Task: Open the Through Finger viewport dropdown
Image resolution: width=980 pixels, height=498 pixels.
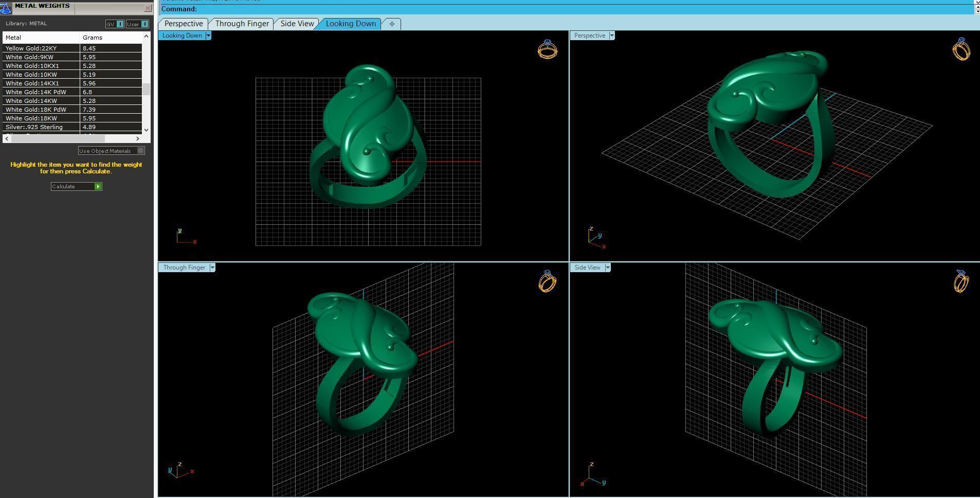Action: point(212,268)
